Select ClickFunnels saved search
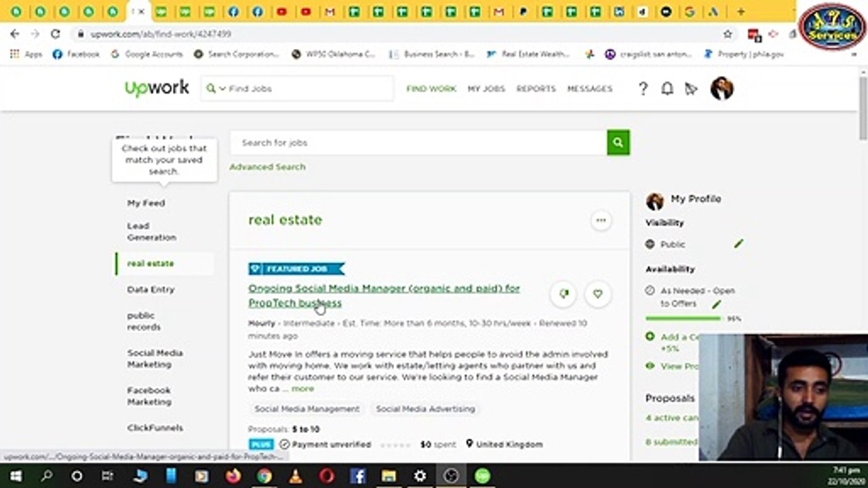 pos(155,428)
